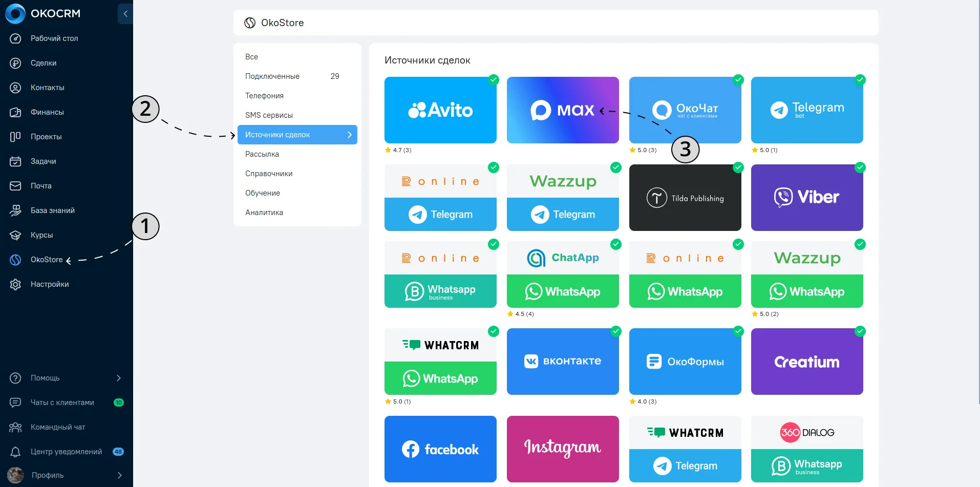Open the Сделки sidebar icon
Image resolution: width=980 pixels, height=487 pixels.
(x=15, y=63)
